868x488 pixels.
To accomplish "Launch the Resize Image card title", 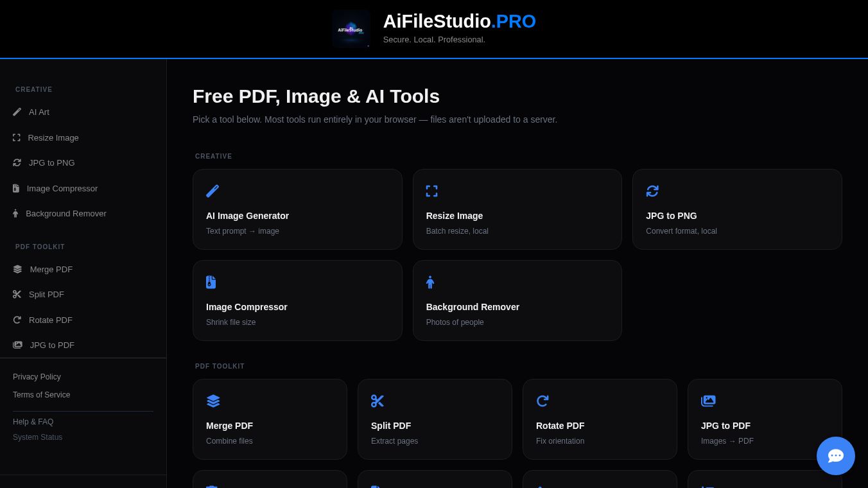I will pyautogui.click(x=455, y=216).
